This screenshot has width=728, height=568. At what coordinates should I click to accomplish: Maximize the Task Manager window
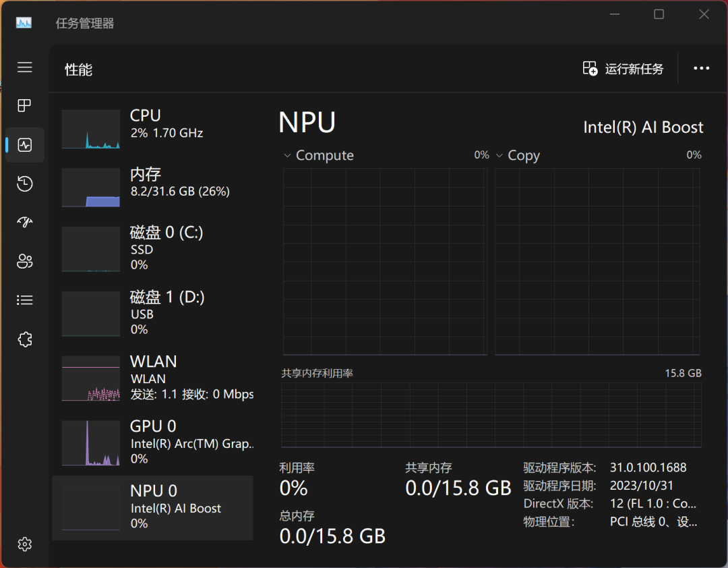659,14
